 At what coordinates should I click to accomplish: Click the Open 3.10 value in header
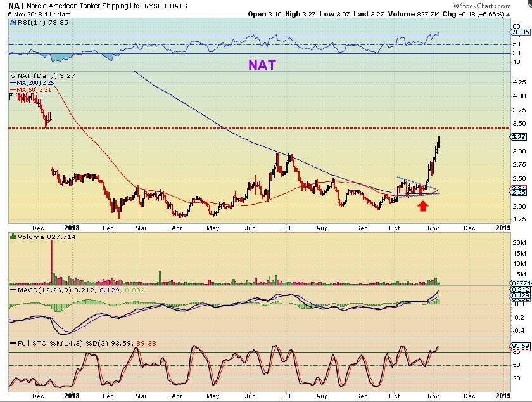pyautogui.click(x=265, y=15)
